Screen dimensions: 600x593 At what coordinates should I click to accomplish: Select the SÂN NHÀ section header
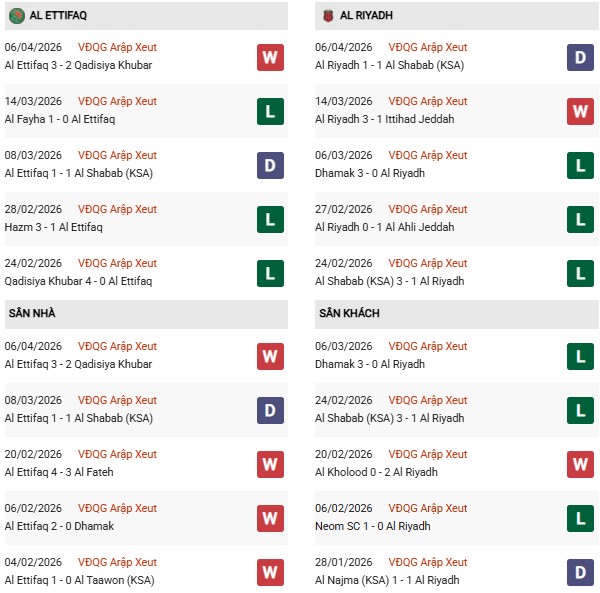tap(32, 314)
